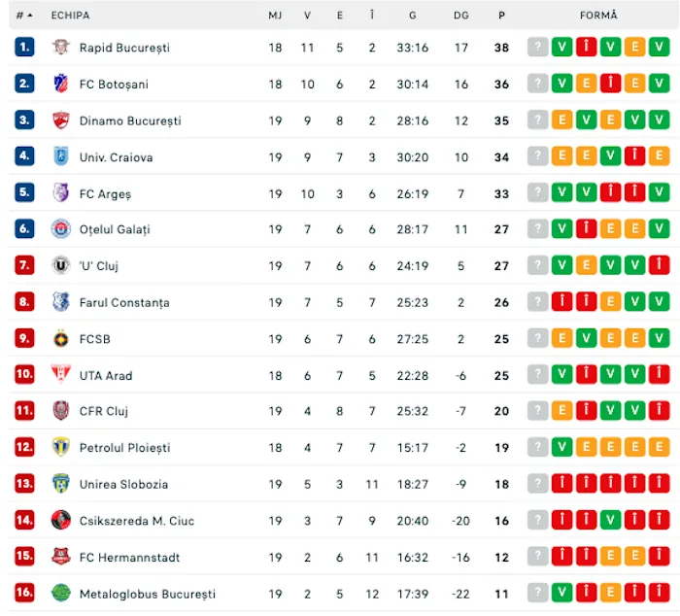Click the UTA Arad team badge
This screenshot has height=616, width=680.
pos(60,374)
